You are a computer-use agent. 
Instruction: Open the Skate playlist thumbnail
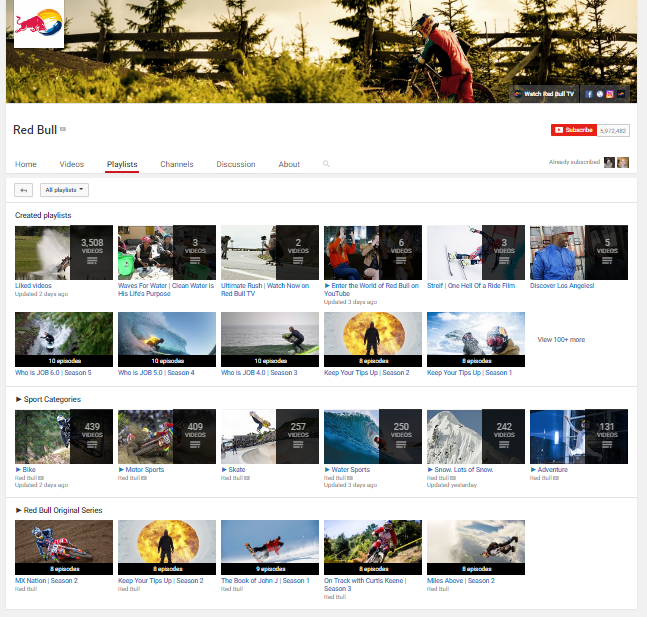[x=270, y=436]
